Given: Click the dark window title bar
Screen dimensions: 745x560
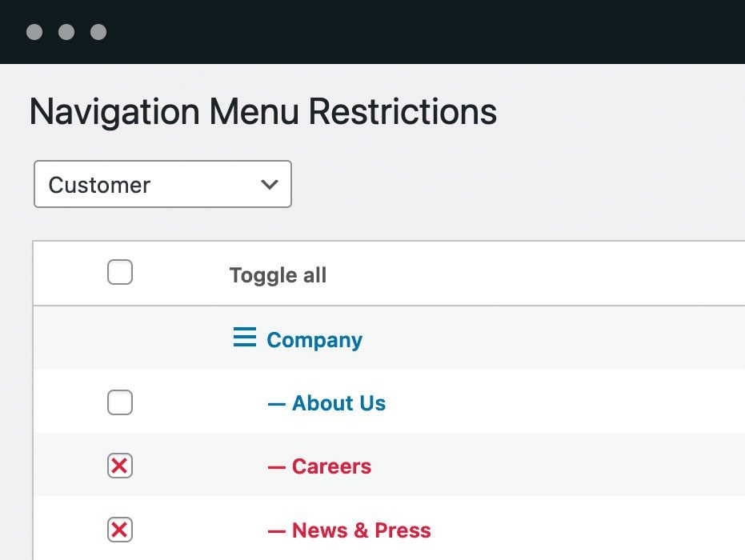Looking at the screenshot, I should click(x=400, y=32).
